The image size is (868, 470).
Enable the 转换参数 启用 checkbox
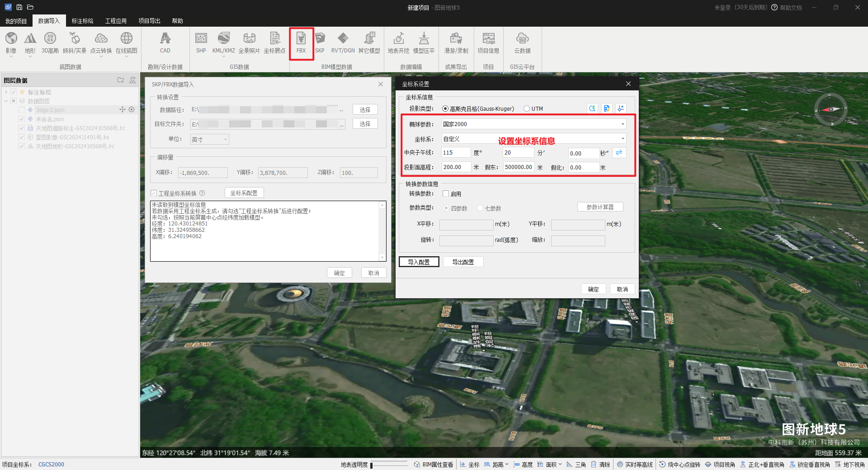[446, 194]
